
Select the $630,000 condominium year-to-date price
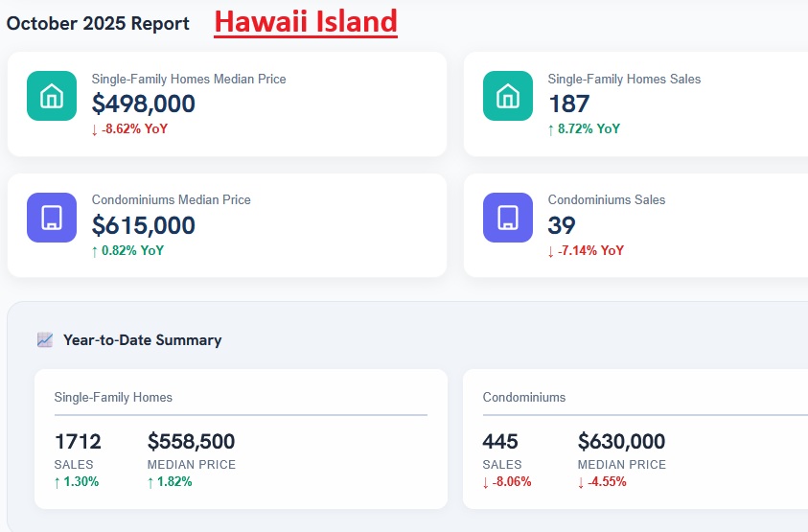click(621, 442)
